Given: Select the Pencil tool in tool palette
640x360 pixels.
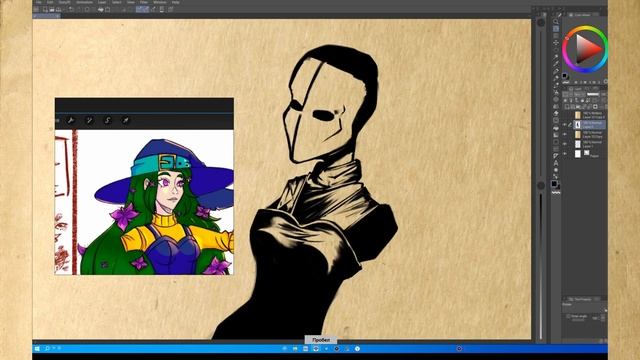Looking at the screenshot, I should click(556, 78).
